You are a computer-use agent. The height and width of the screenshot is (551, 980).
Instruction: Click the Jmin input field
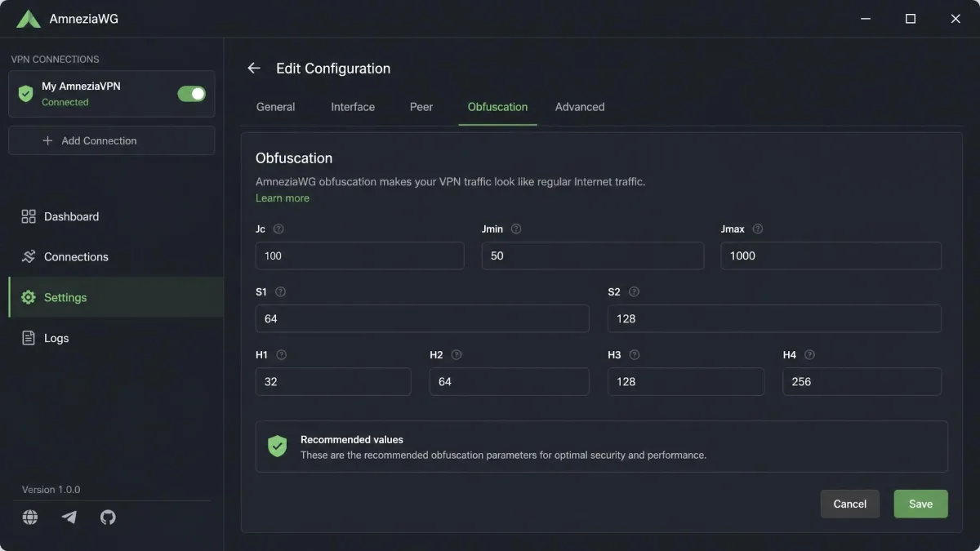[x=593, y=256]
